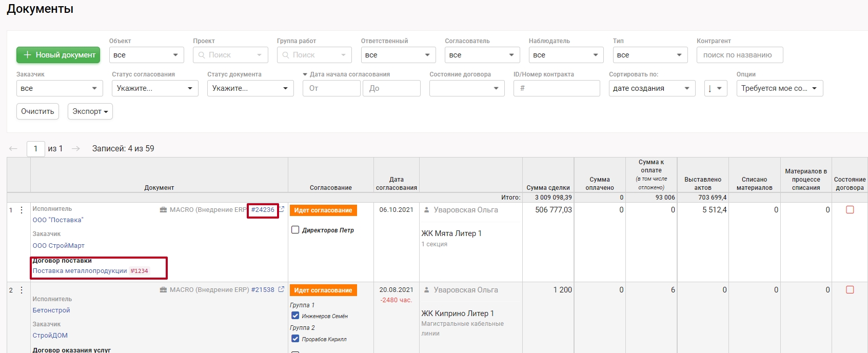868x353 pixels.
Task: Go to previous page with left arrow
Action: coord(13,149)
